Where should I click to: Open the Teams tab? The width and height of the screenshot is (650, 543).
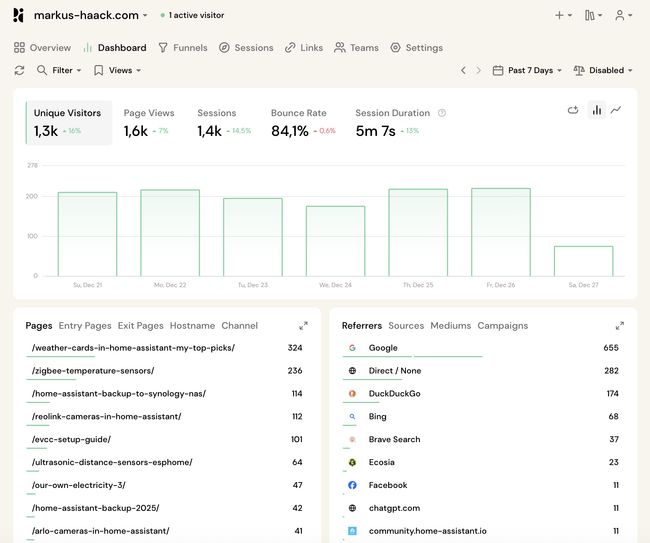tap(357, 48)
